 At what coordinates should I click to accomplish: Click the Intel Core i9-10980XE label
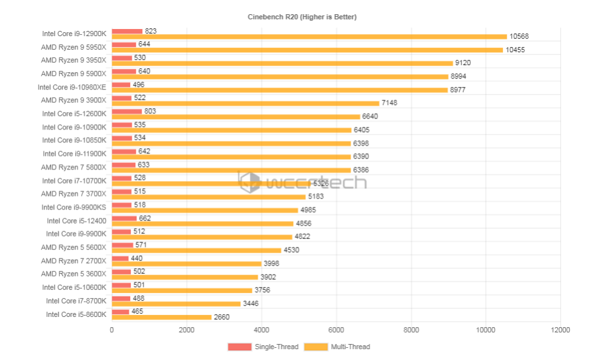[x=72, y=87]
